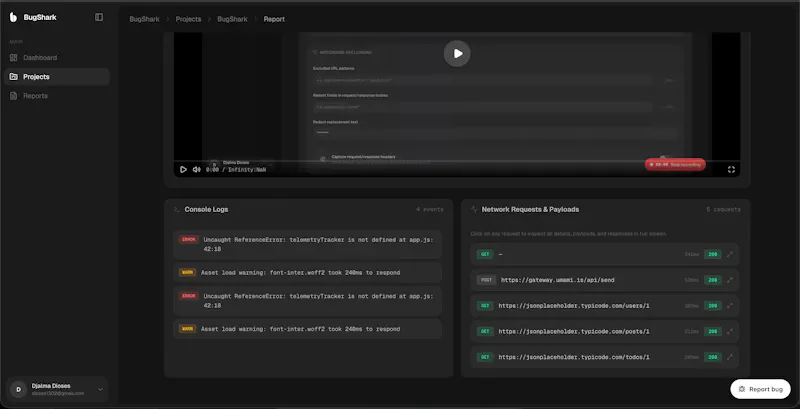This screenshot has width=800, height=409.
Task: Click the Network Requests & Payloads heading
Action: [530, 210]
